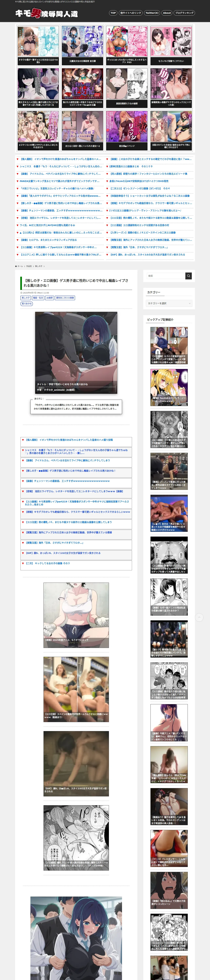This screenshot has width=210, height=980.
Task: Select the 黒川あかね tag
Action: pos(27,304)
